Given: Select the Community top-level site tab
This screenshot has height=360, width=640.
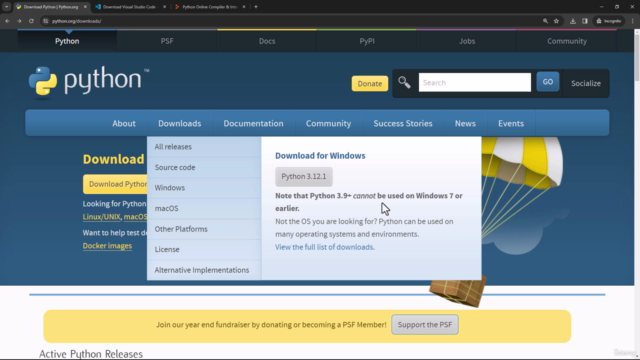Looking at the screenshot, I should click(567, 41).
